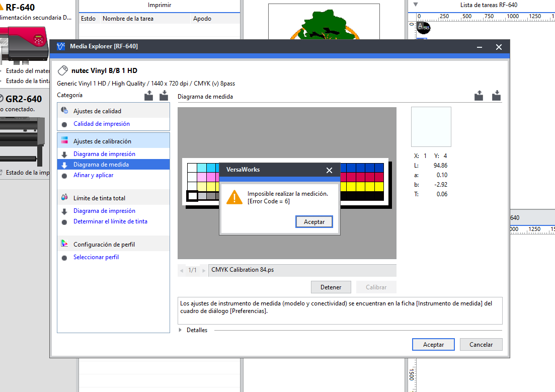The height and width of the screenshot is (392, 555).
Task: Click Aceptar in the VersaWorks error dialog
Action: point(314,222)
